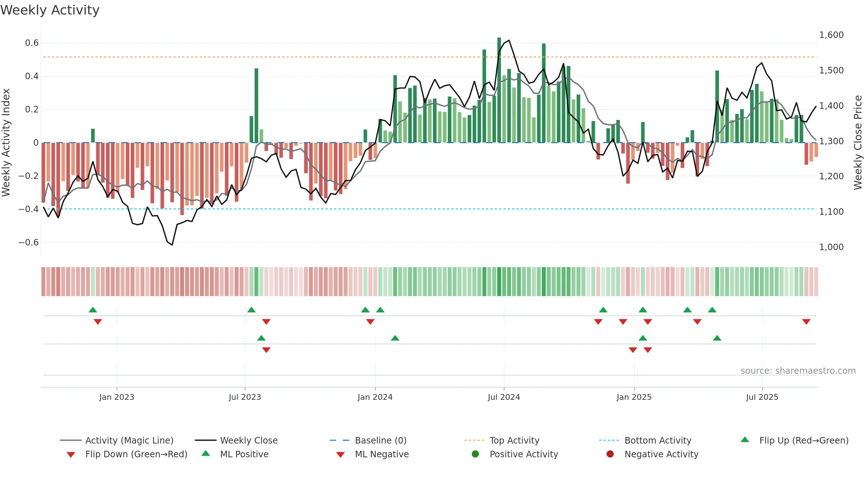Hide the ML Negative legend series
Viewport: 868px width, 488px height.
point(372,454)
